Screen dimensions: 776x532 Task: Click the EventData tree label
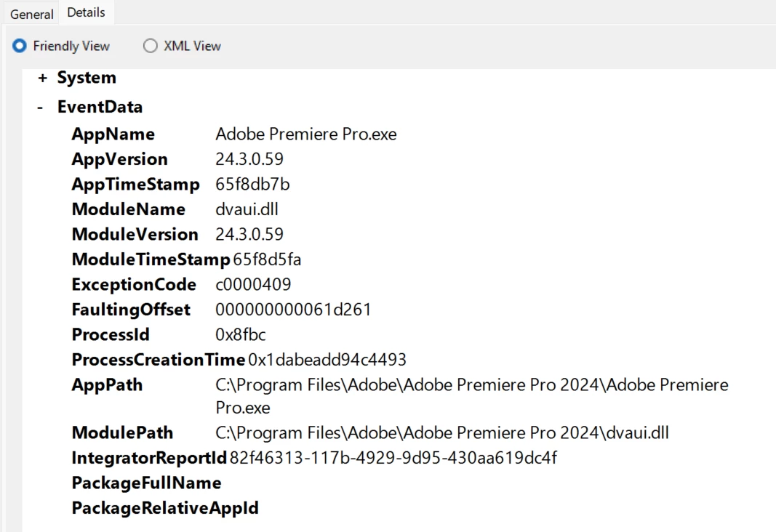[x=100, y=107]
